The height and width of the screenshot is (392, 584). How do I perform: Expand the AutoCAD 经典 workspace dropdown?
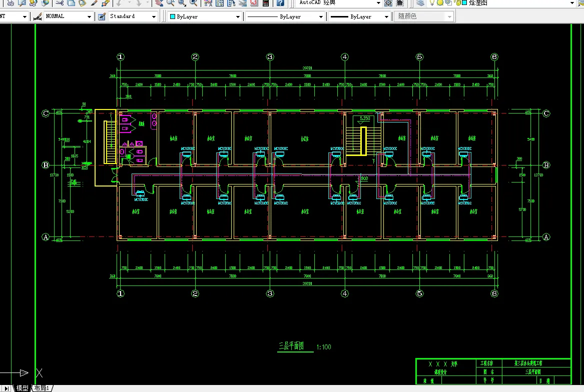[x=339, y=3]
